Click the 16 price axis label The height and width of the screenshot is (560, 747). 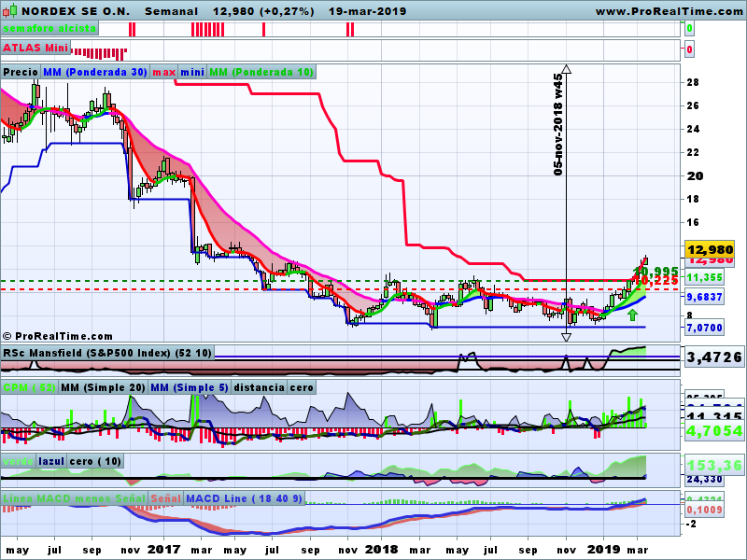(693, 222)
